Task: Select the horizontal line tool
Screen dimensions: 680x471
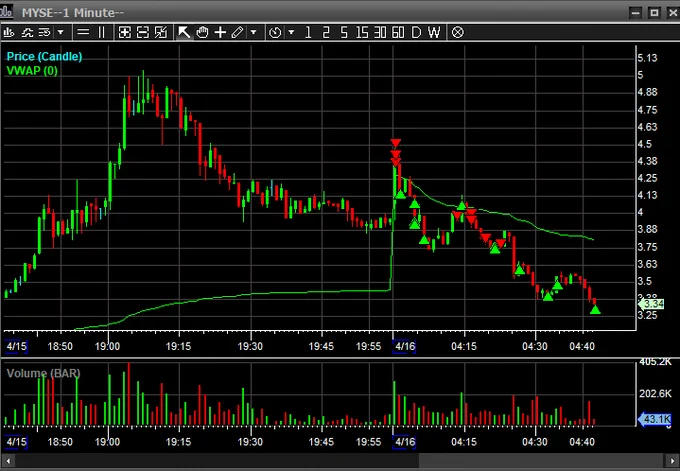Action: point(83,33)
